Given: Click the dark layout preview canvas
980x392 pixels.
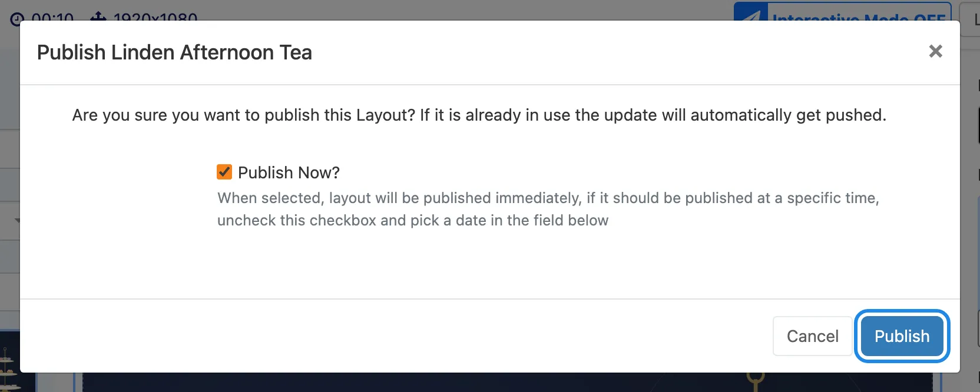Looking at the screenshot, I should [x=506, y=382].
